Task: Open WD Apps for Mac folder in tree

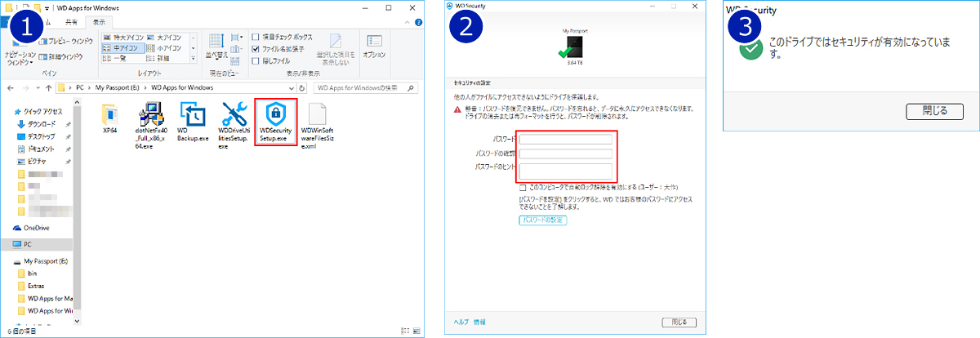Action: [44, 298]
